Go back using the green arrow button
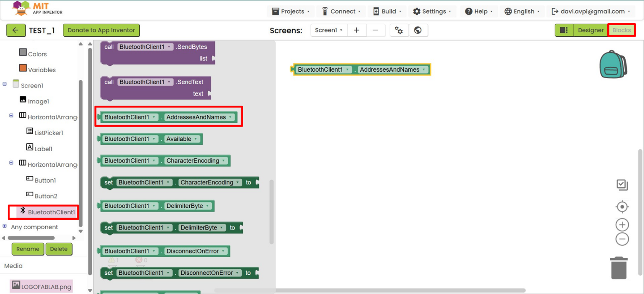Image resolution: width=644 pixels, height=294 pixels. click(x=16, y=30)
